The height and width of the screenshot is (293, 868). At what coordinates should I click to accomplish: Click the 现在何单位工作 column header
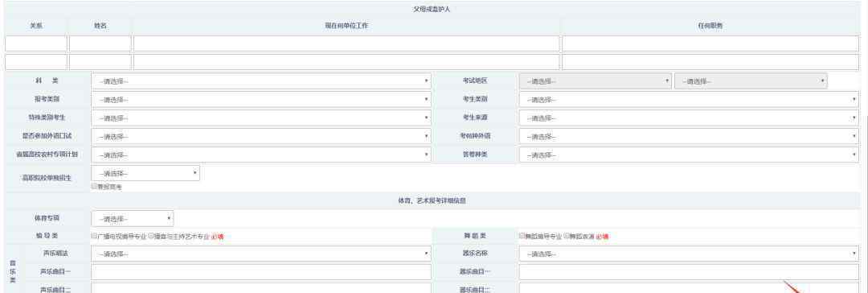point(346,26)
